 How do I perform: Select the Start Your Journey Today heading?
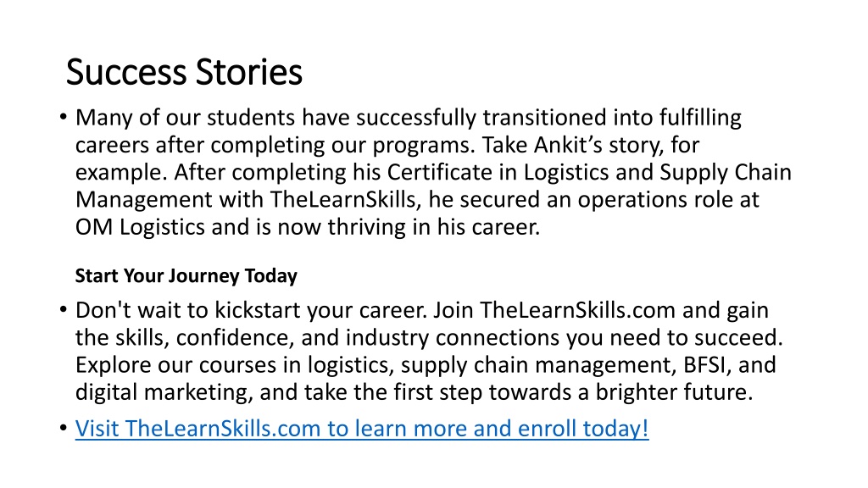[186, 275]
